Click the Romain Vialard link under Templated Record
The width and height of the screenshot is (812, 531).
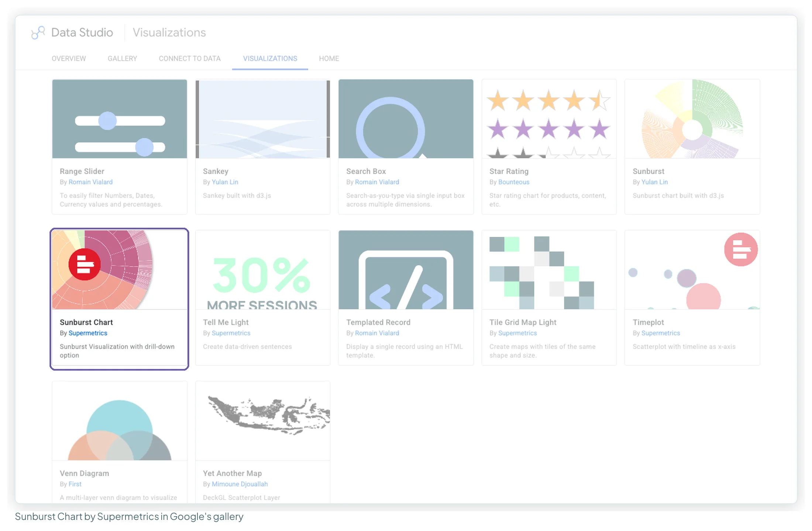pos(377,333)
